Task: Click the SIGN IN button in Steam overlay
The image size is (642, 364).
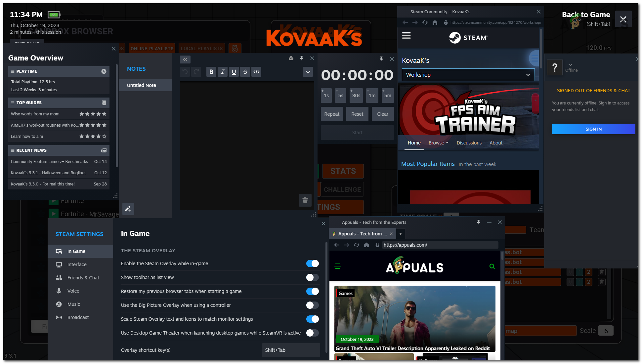Action: click(593, 129)
